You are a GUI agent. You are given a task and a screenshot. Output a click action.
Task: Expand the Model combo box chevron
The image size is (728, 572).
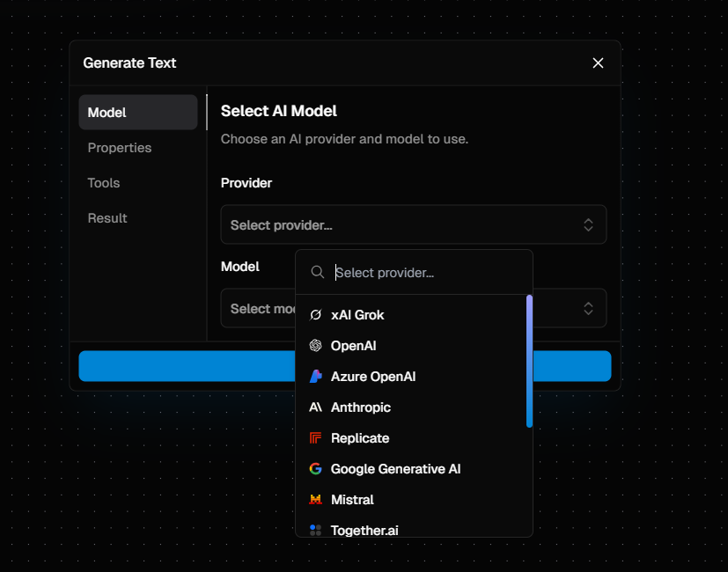point(588,309)
